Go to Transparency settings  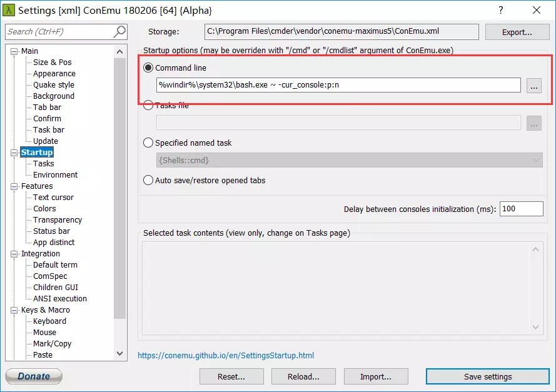58,220
